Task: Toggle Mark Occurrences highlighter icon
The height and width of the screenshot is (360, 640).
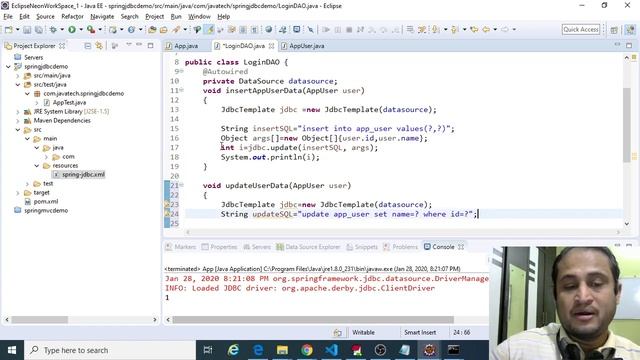Action: (209, 30)
